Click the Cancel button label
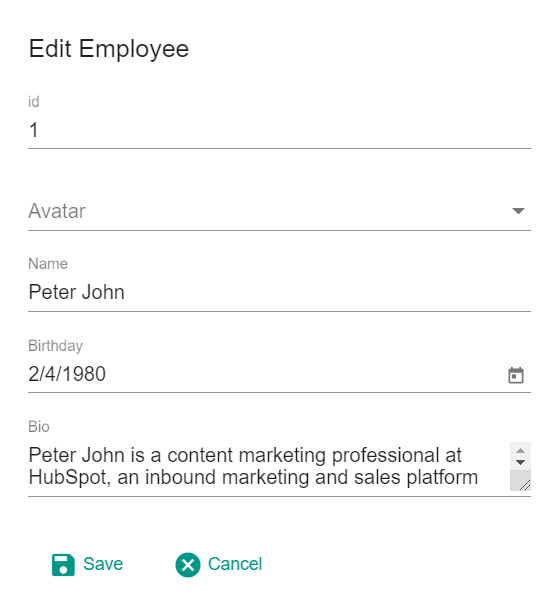This screenshot has width=555, height=603. pyautogui.click(x=235, y=564)
